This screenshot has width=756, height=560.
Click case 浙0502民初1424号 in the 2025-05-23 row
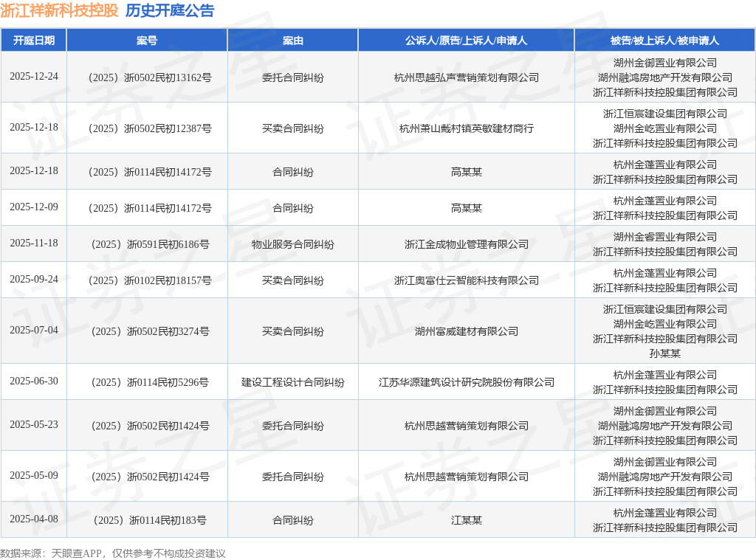click(x=150, y=426)
